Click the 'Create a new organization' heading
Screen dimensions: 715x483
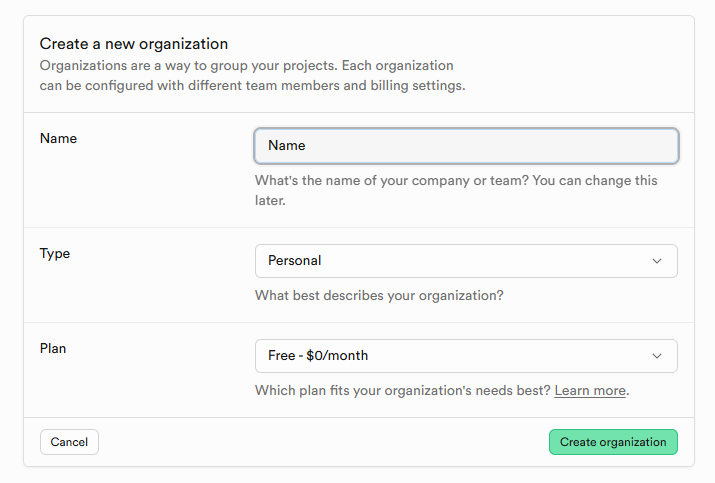tap(134, 44)
